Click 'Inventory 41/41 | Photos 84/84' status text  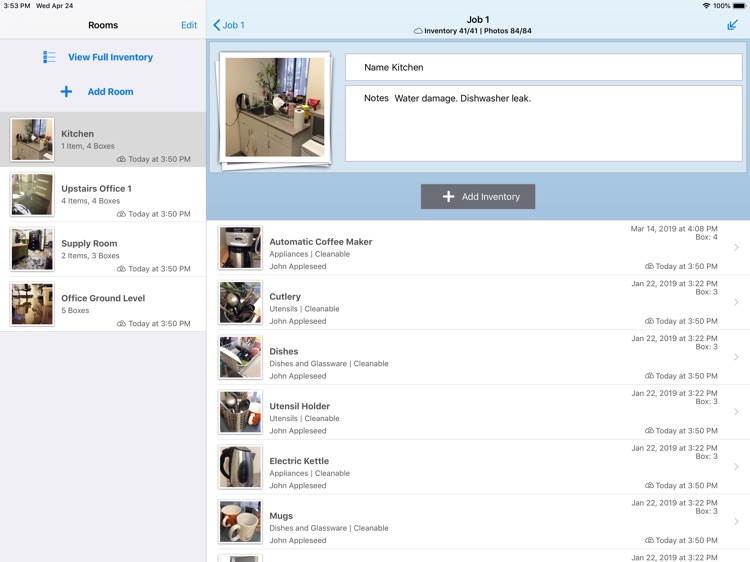pos(477,31)
